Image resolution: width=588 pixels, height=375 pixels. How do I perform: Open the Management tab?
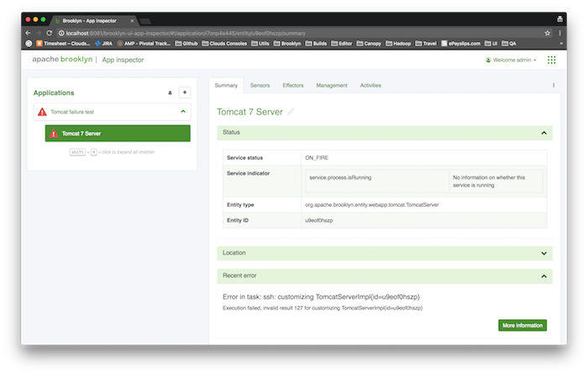(x=332, y=85)
